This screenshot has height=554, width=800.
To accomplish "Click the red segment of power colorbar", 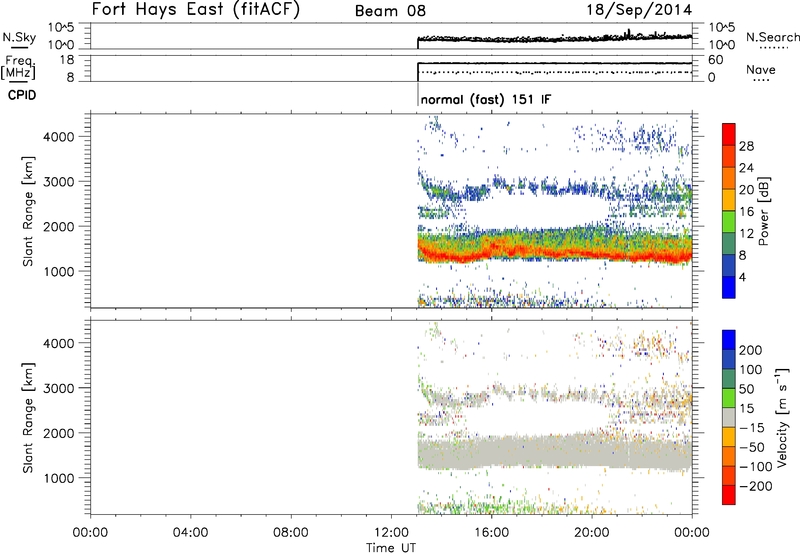I will (729, 134).
